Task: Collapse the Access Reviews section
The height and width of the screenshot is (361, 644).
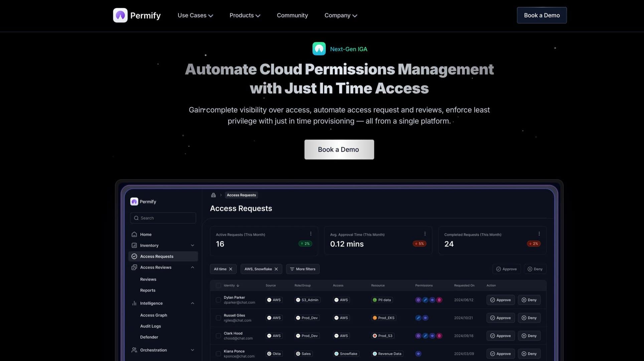Action: [192, 267]
